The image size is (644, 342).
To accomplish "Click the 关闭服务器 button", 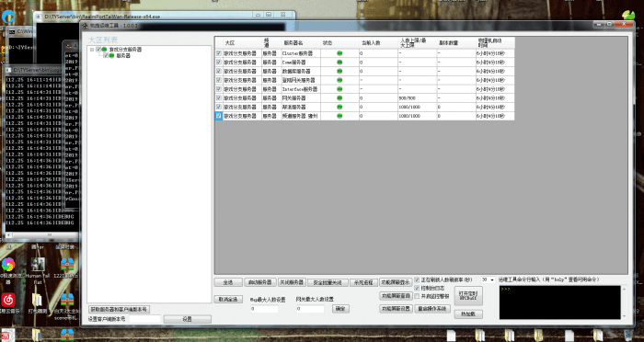I will [292, 282].
